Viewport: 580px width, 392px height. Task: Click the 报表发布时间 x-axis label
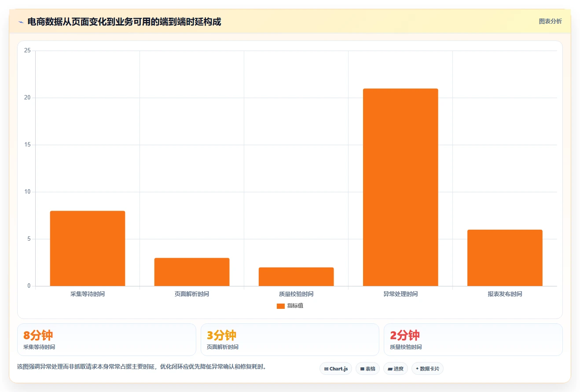pyautogui.click(x=505, y=294)
